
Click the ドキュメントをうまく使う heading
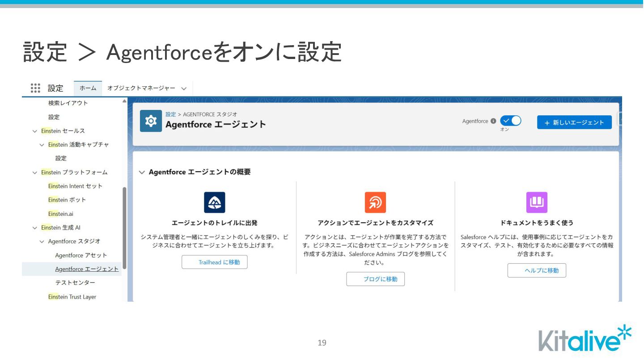[537, 223]
